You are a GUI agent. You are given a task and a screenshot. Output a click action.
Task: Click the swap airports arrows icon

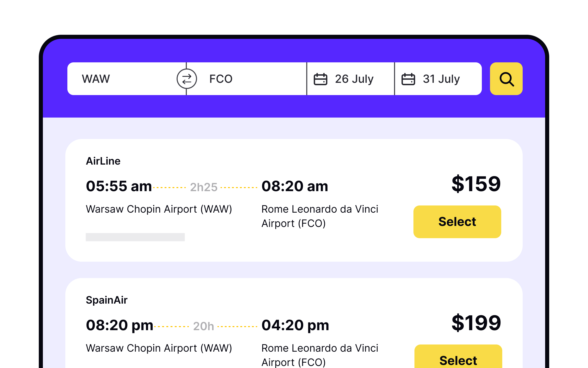pyautogui.click(x=187, y=79)
